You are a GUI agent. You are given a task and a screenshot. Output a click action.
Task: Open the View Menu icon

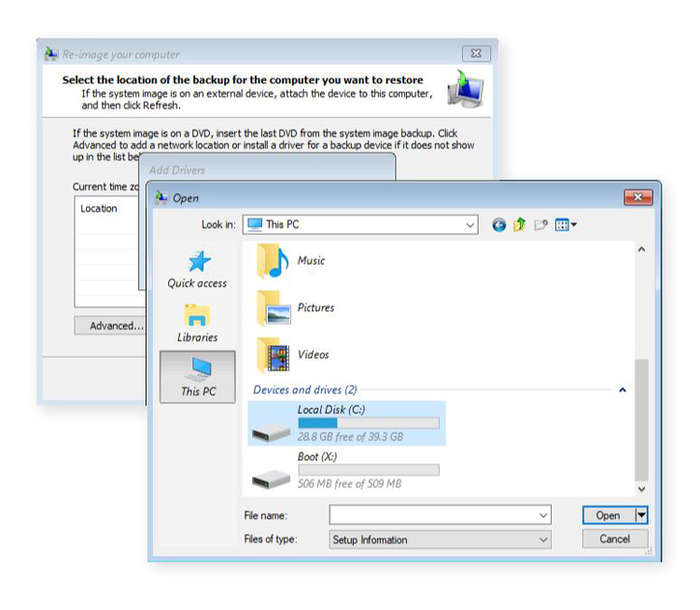[566, 225]
